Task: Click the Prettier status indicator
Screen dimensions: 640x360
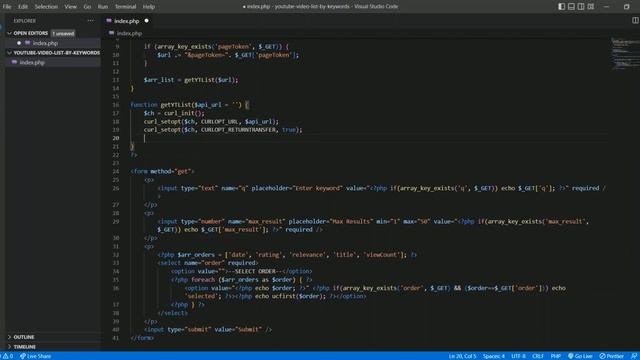Action: (x=611, y=356)
